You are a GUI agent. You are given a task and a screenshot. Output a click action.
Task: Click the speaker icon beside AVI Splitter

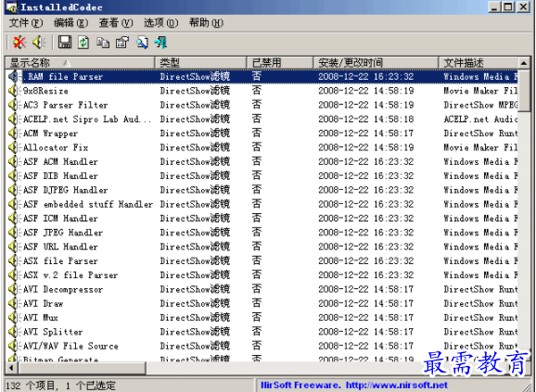coord(14,332)
